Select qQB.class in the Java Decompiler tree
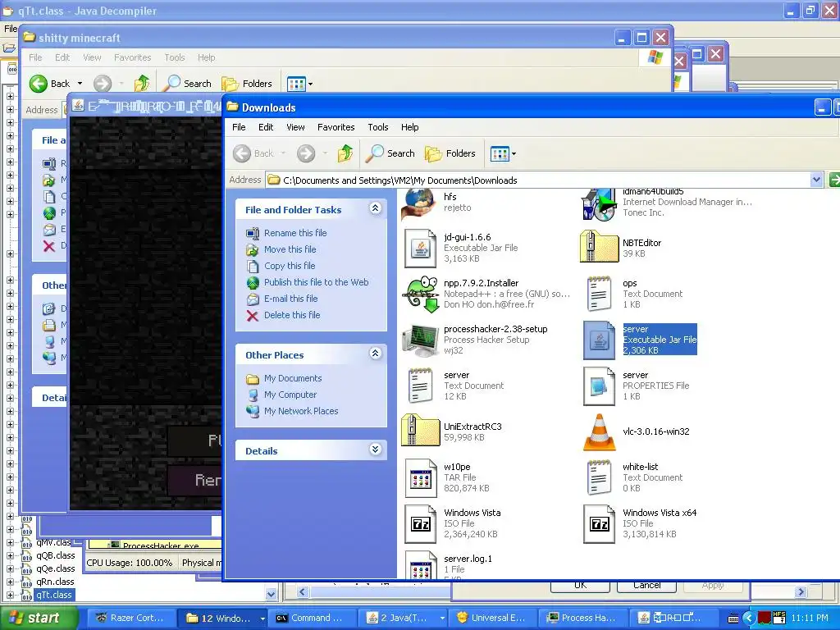The image size is (840, 630). (x=56, y=555)
